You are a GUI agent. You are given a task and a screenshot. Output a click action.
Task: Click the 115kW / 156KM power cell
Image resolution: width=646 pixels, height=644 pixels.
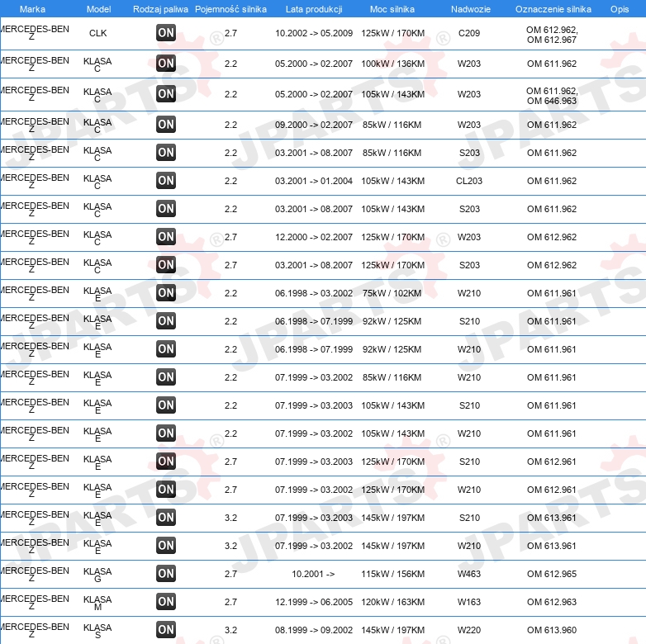[x=392, y=574]
